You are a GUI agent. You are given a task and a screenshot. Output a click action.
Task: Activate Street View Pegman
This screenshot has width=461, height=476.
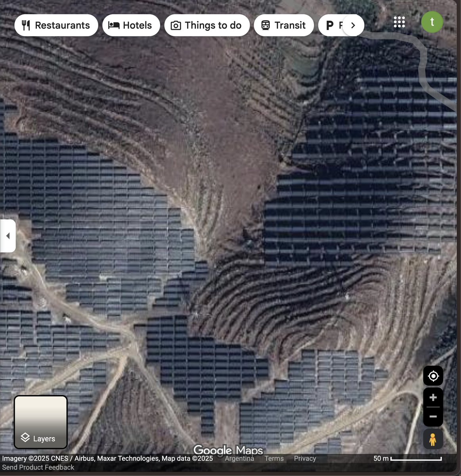click(x=433, y=439)
